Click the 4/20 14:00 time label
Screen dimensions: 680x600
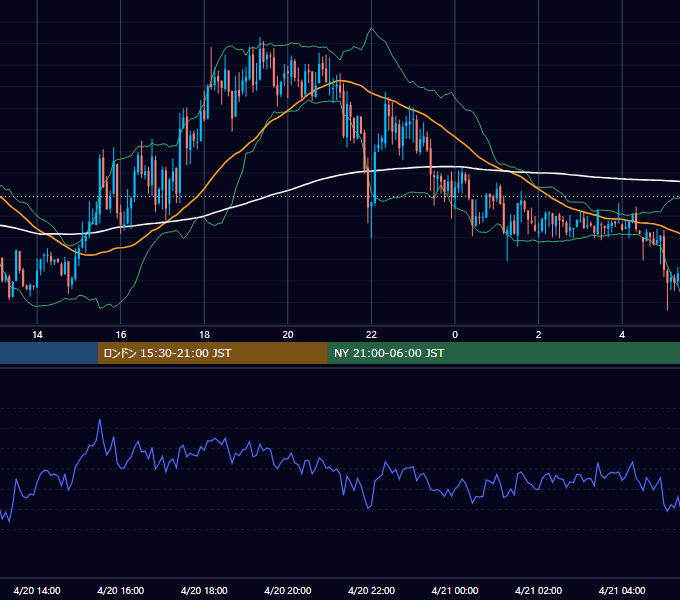click(x=37, y=590)
